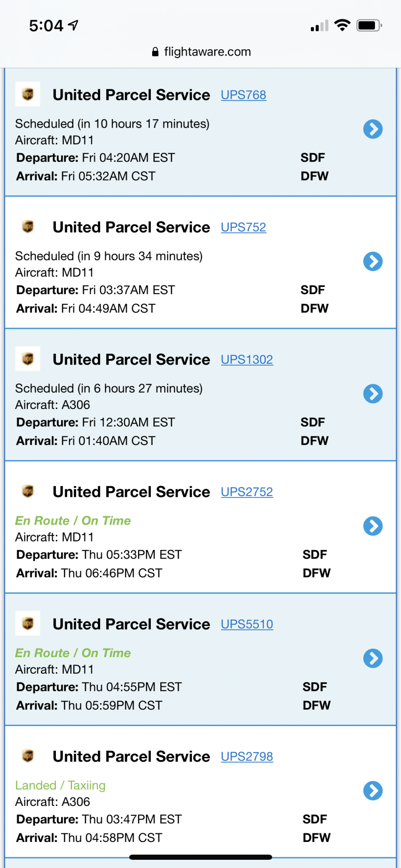
Task: Open the UPS752 flight link
Action: pyautogui.click(x=243, y=227)
